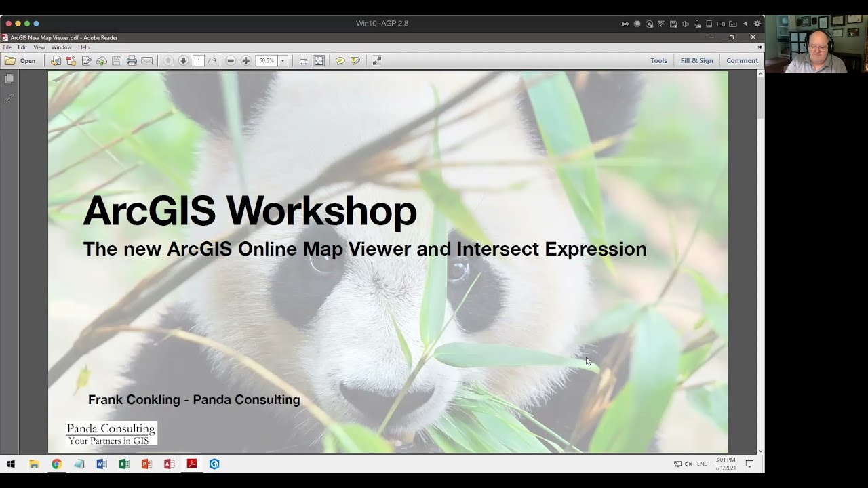
Task: Open the VM settings gear icon
Action: (x=757, y=24)
